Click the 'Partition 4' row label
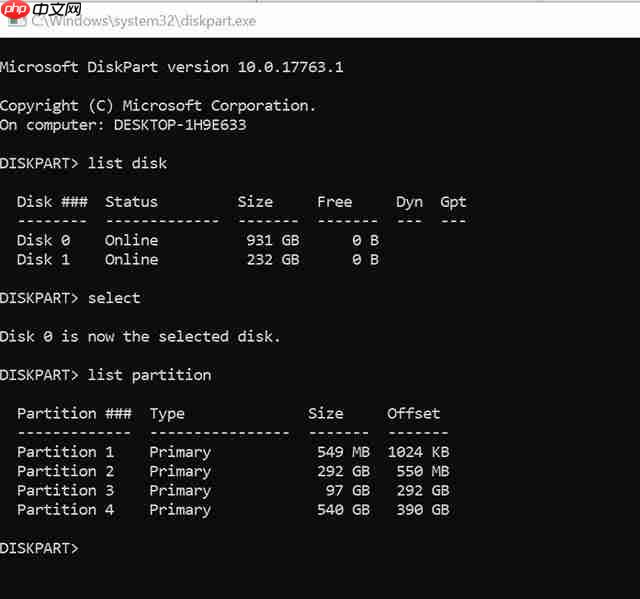The width and height of the screenshot is (640, 599). click(x=65, y=510)
